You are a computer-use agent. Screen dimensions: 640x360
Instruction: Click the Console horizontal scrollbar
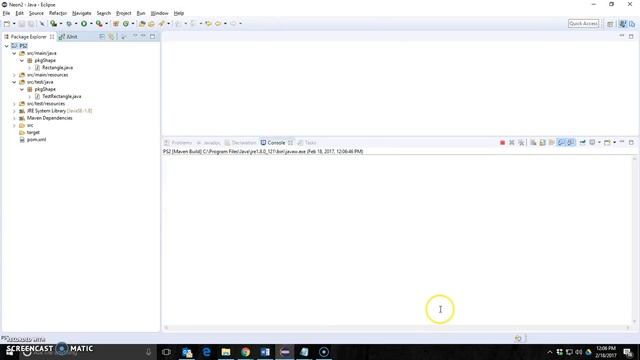397,327
